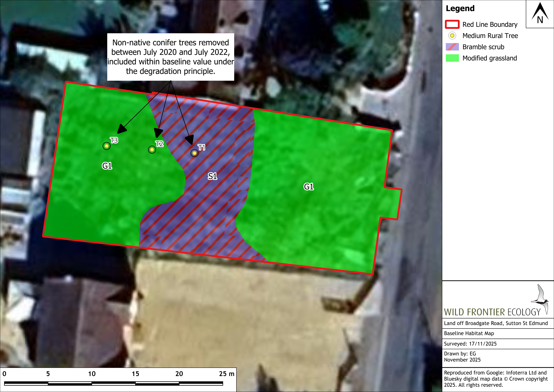Click the eastern G1 grassland label
Viewport: 554px width, 392px height.
coord(309,187)
